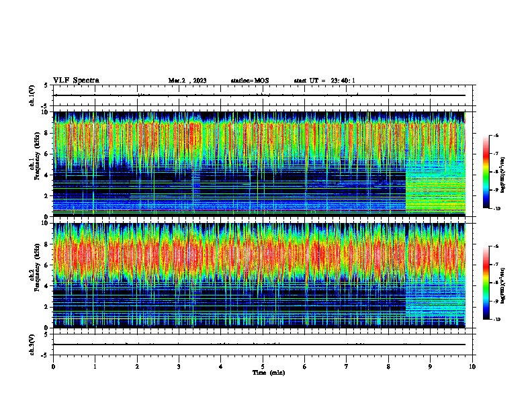Click the "station=MOS" header label
Screen dimensions: 532x411
point(250,81)
